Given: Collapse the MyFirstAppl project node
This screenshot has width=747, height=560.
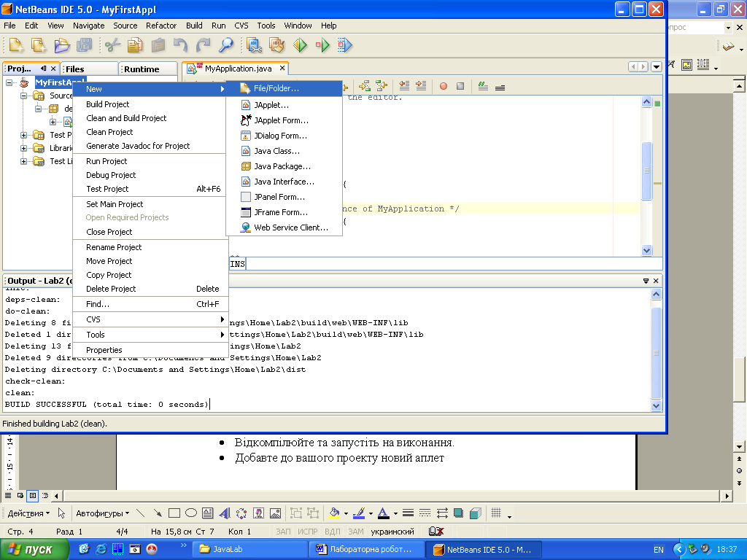Looking at the screenshot, I should coord(9,82).
